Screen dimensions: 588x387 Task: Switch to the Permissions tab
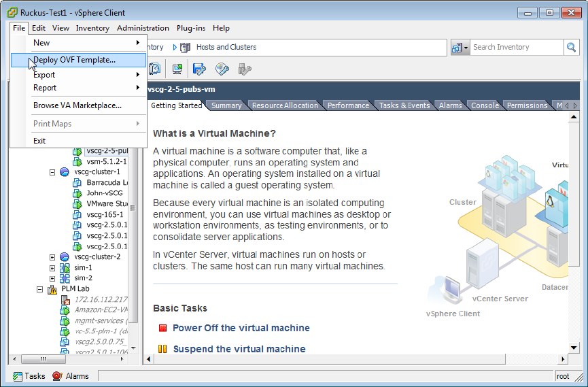click(528, 105)
